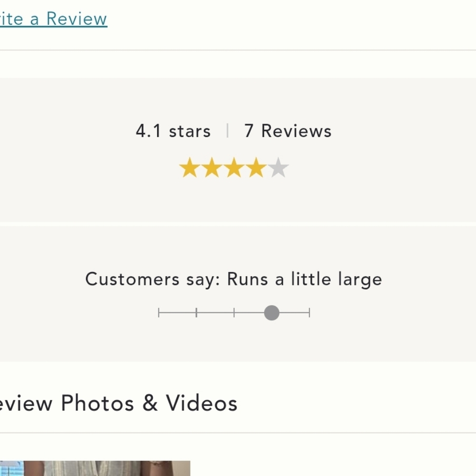The width and height of the screenshot is (476, 476).
Task: Click the 4.1 stars rating text
Action: pos(173,131)
